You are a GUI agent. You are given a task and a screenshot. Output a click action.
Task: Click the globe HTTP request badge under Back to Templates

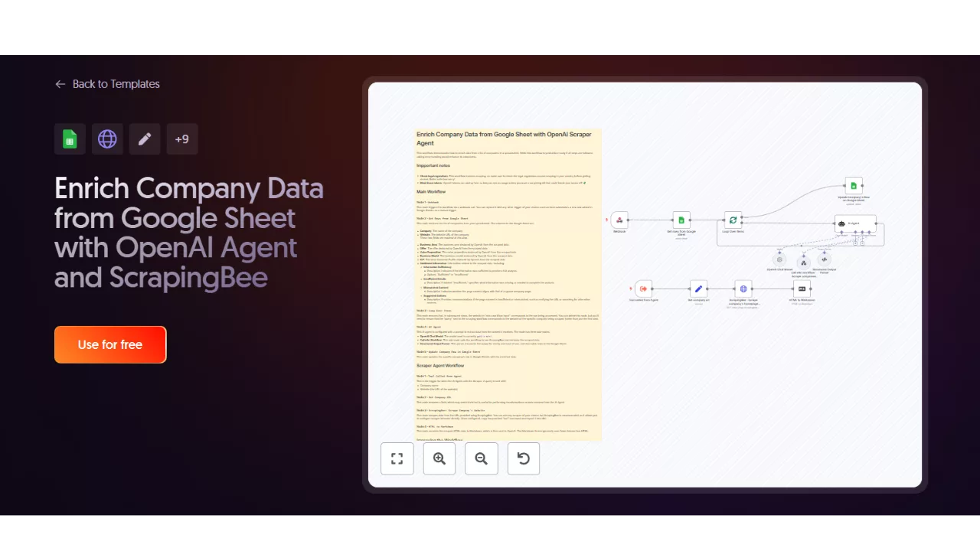(107, 139)
